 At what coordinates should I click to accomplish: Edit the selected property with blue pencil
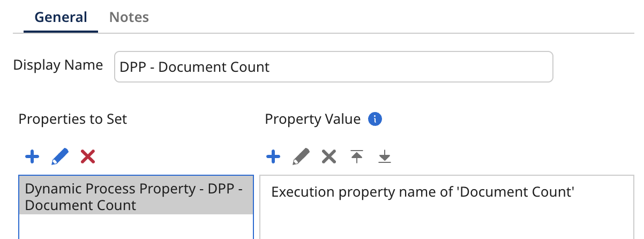click(60, 156)
